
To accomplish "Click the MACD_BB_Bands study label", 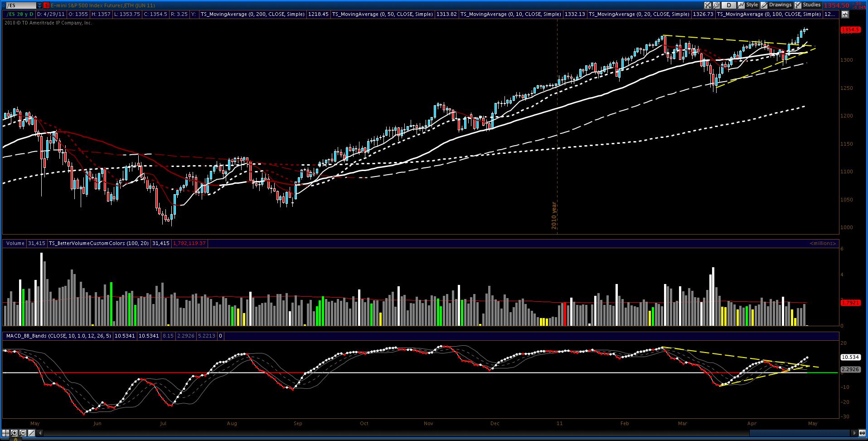I will tap(59, 336).
